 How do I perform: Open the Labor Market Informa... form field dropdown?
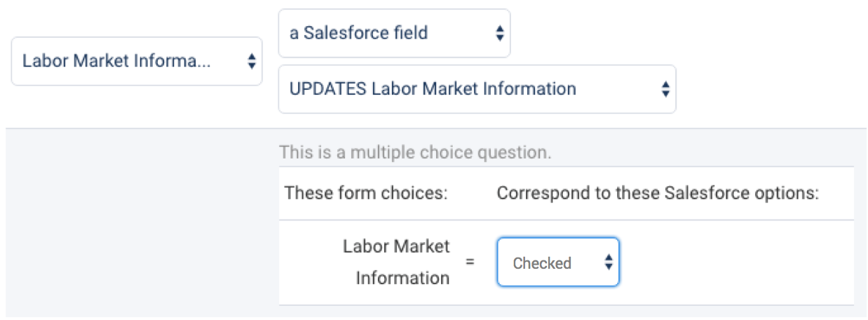coord(137,62)
